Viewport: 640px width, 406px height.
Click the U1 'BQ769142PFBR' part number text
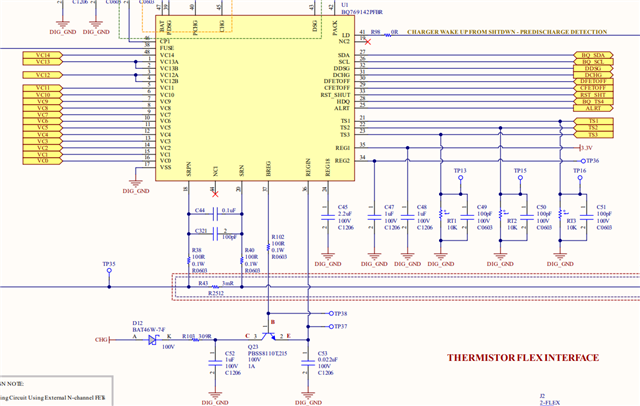pyautogui.click(x=362, y=12)
